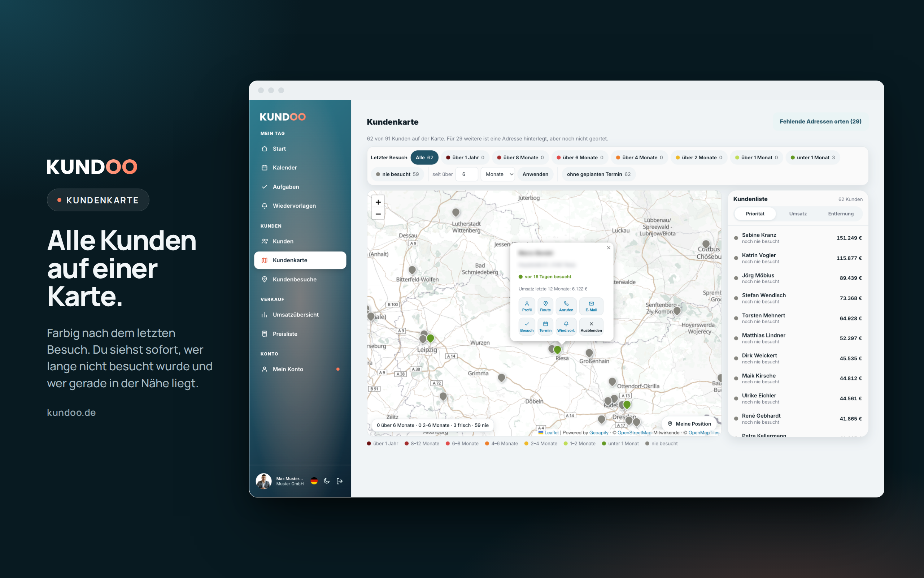This screenshot has height=578, width=924.
Task: Go to Aufgaben in the sidebar
Action: [300, 186]
